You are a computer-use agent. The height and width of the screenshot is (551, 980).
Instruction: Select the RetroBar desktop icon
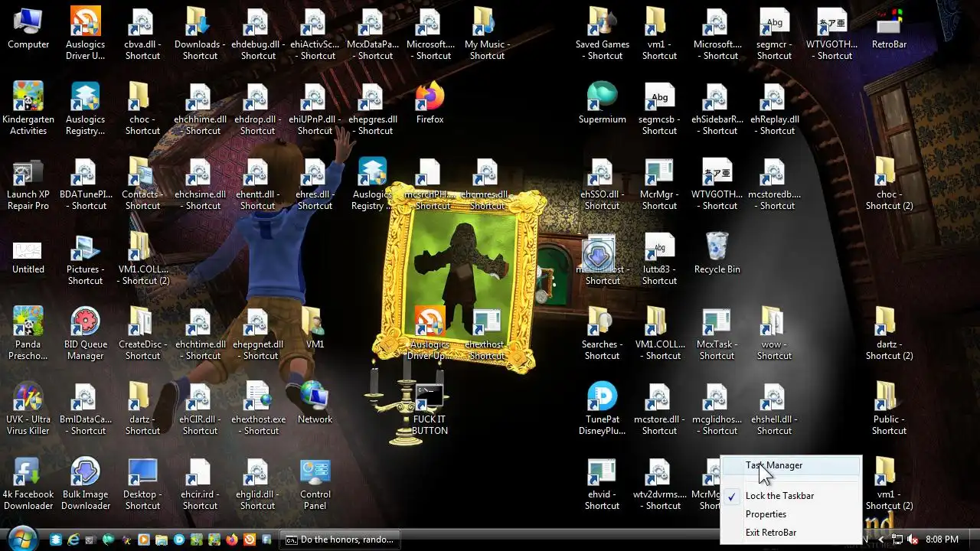click(889, 29)
